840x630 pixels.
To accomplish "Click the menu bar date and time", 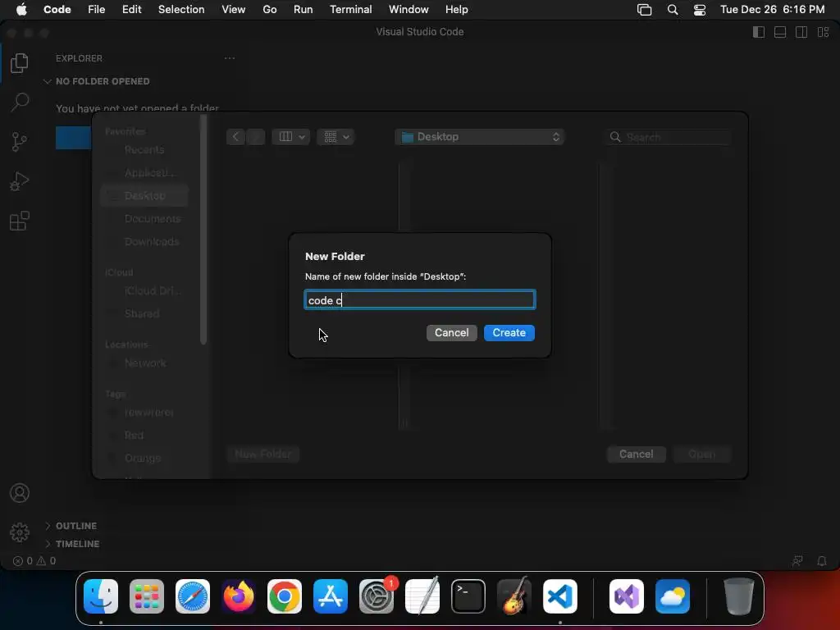I will coord(772,10).
